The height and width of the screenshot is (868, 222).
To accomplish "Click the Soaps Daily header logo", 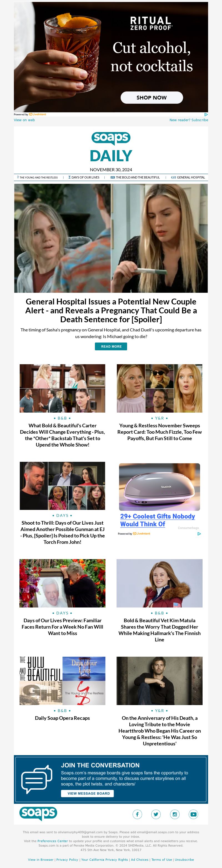I will point(111,147).
